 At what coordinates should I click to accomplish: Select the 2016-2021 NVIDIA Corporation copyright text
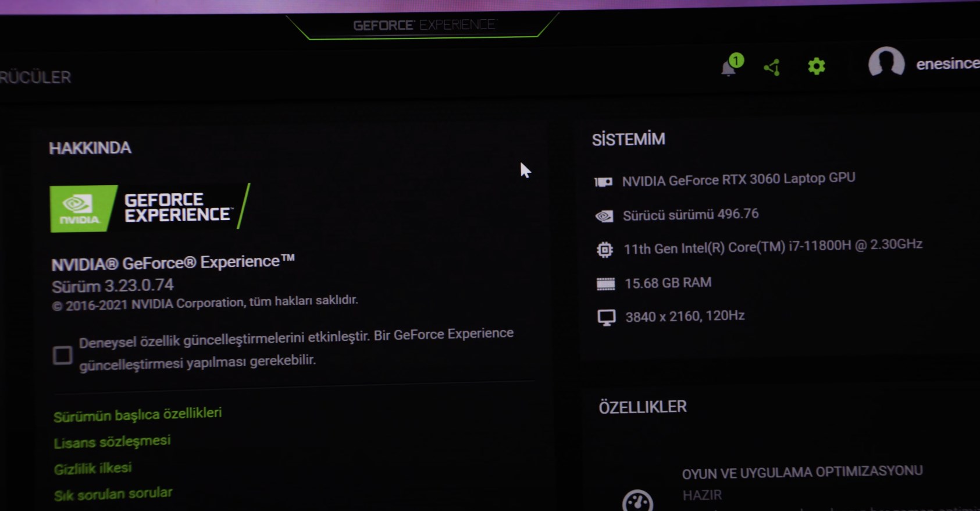(x=205, y=303)
